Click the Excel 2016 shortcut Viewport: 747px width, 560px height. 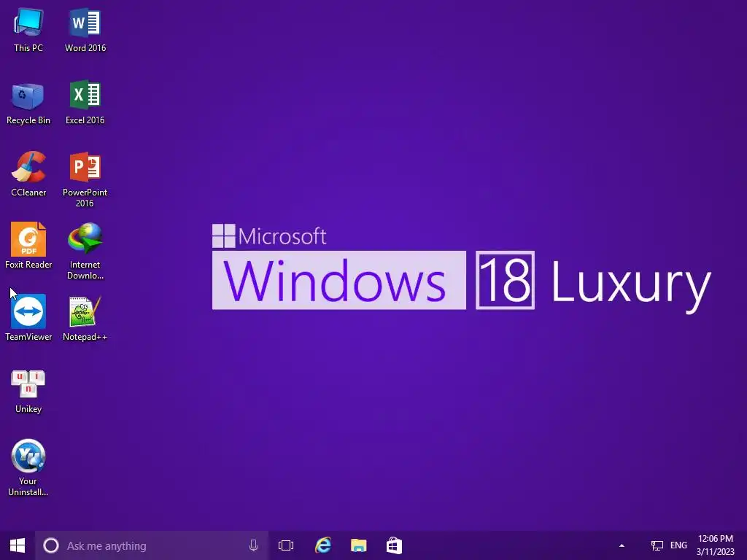(x=85, y=102)
